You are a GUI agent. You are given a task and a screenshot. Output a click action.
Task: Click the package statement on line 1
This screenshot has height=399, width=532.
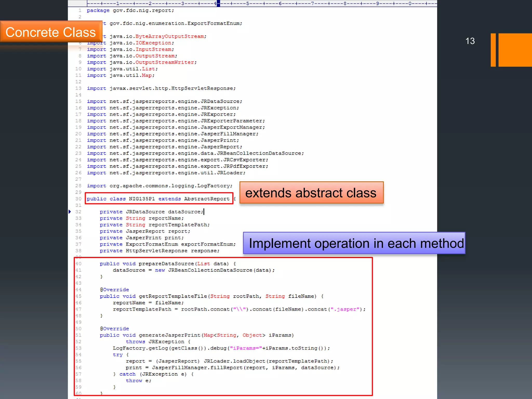click(x=130, y=10)
